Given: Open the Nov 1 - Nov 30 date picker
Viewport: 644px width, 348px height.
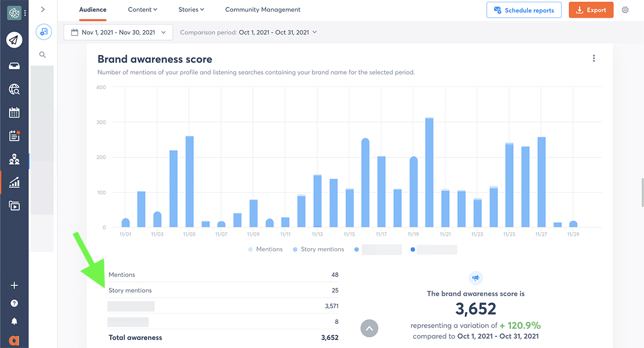Looking at the screenshot, I should pyautogui.click(x=118, y=32).
